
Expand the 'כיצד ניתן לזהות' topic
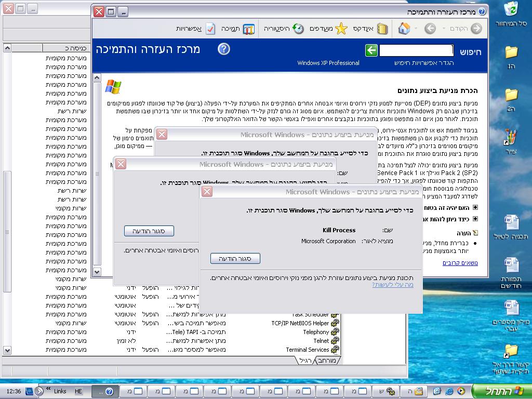pos(475,219)
